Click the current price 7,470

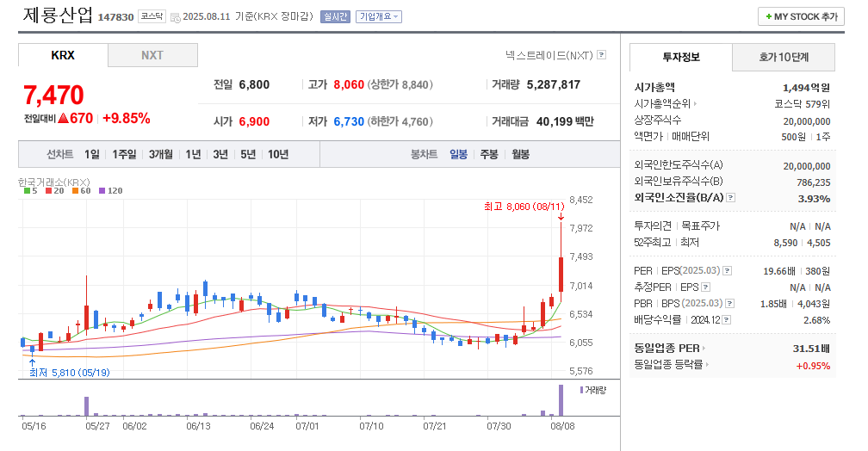coord(53,95)
